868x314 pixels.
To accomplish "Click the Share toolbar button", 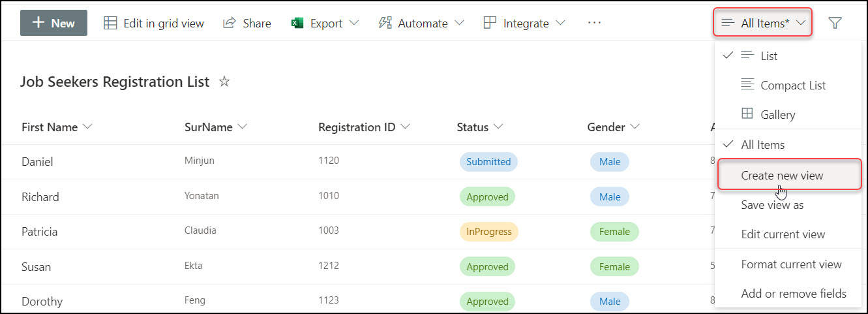I will 247,23.
